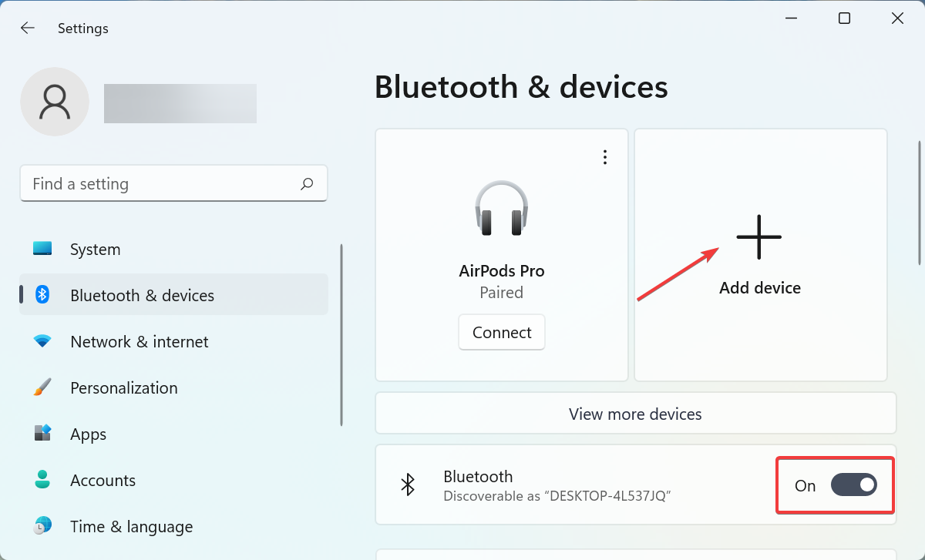Turn off the Bluetooth toggle
The height and width of the screenshot is (560, 925).
point(853,485)
